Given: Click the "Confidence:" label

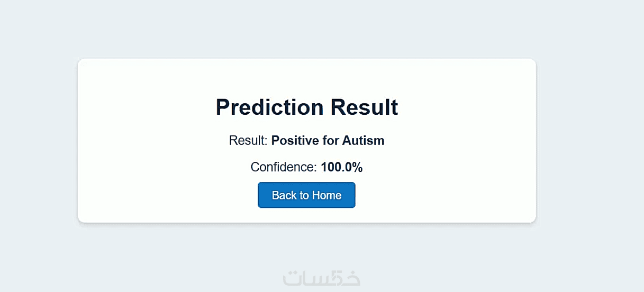Looking at the screenshot, I should point(284,167).
